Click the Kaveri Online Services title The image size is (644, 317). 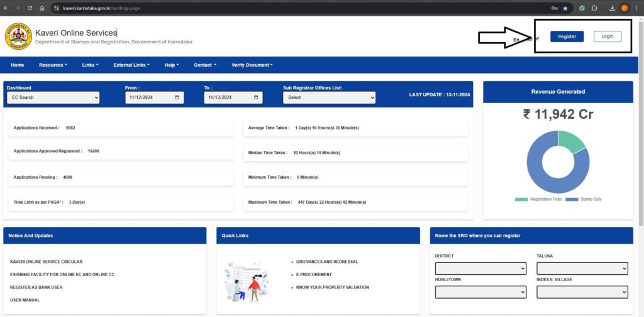coord(76,33)
